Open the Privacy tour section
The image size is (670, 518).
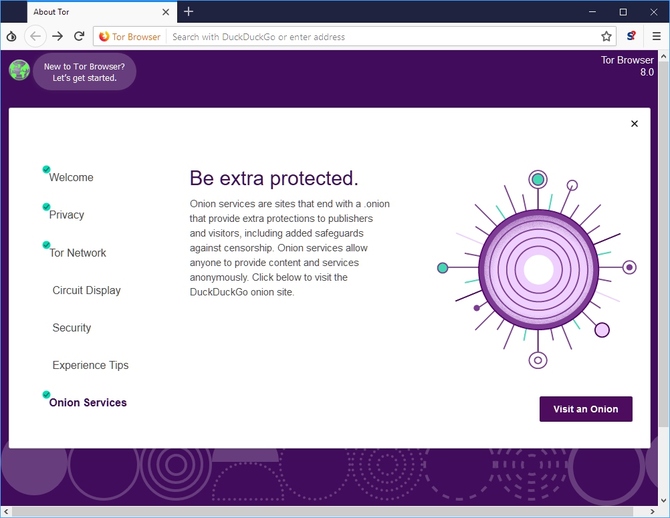point(67,215)
